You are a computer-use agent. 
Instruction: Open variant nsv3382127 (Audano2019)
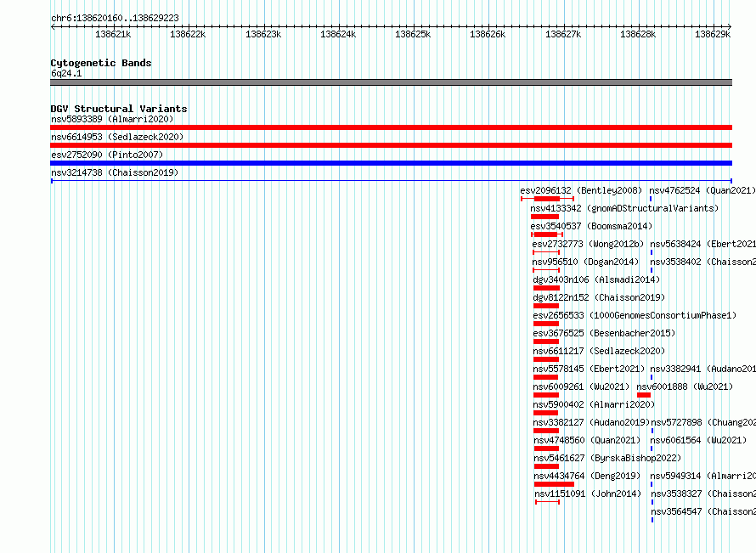[x=591, y=422]
